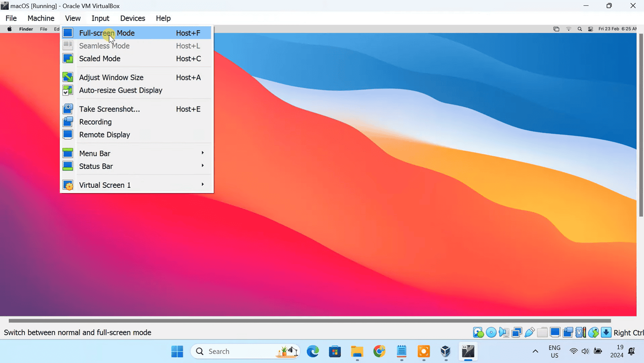Click the network status icon
Viewport: 644px width, 363px height.
[x=517, y=332]
